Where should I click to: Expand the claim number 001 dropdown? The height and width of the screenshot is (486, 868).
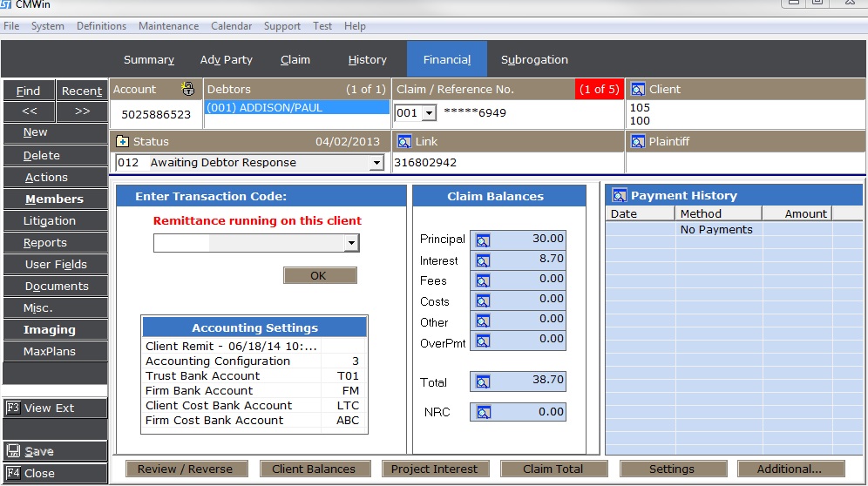pos(428,113)
